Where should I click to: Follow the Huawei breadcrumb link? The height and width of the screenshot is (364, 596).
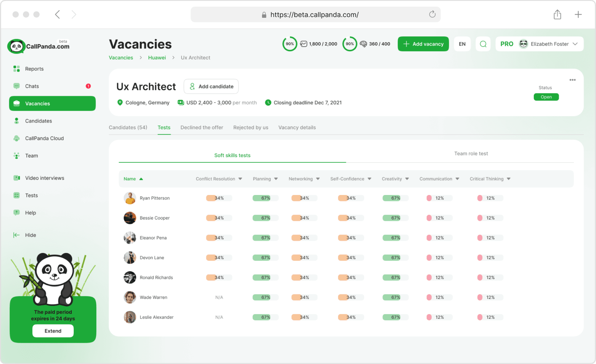[157, 58]
